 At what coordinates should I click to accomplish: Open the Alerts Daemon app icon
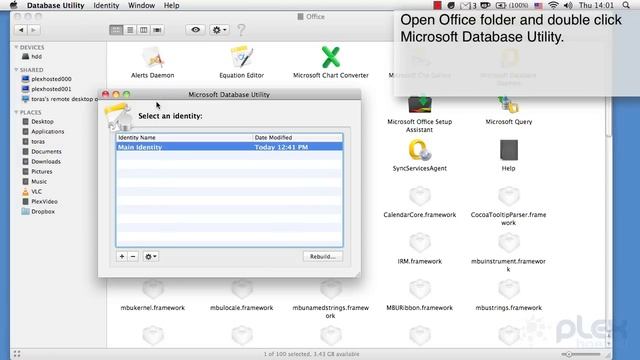[153, 58]
